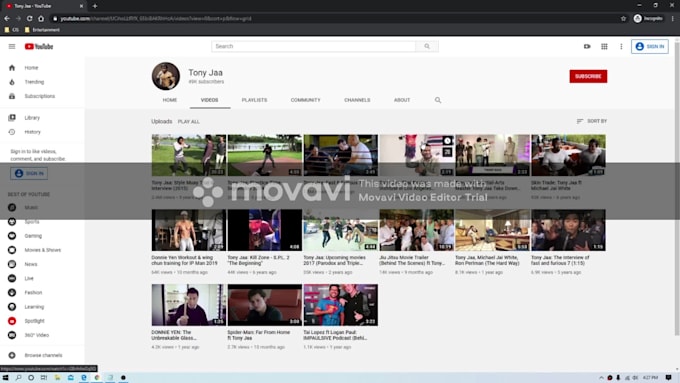The height and width of the screenshot is (383, 680).
Task: Click the taskbar search icon
Action: (18, 378)
